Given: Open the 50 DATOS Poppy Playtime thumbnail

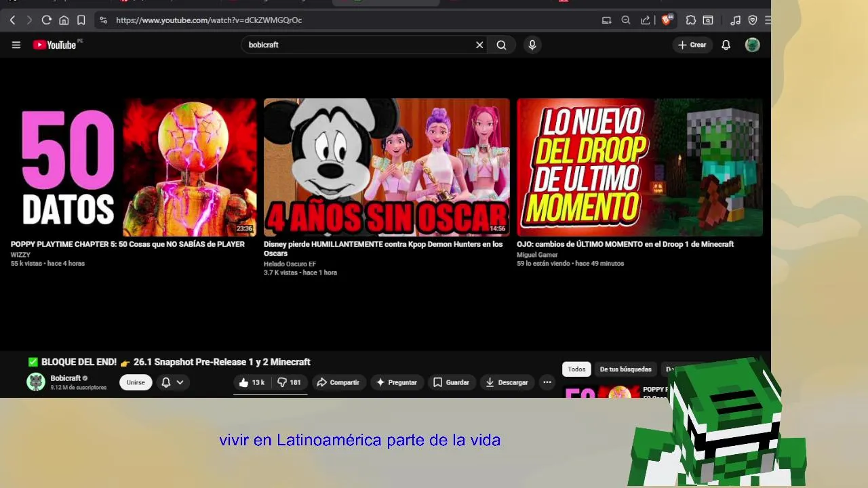Looking at the screenshot, I should [134, 167].
